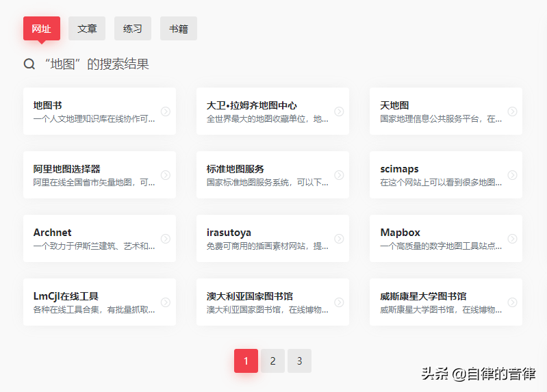The height and width of the screenshot is (392, 547).
Task: Click description 阿里在线全国省市矢量地图
Action: tap(94, 183)
